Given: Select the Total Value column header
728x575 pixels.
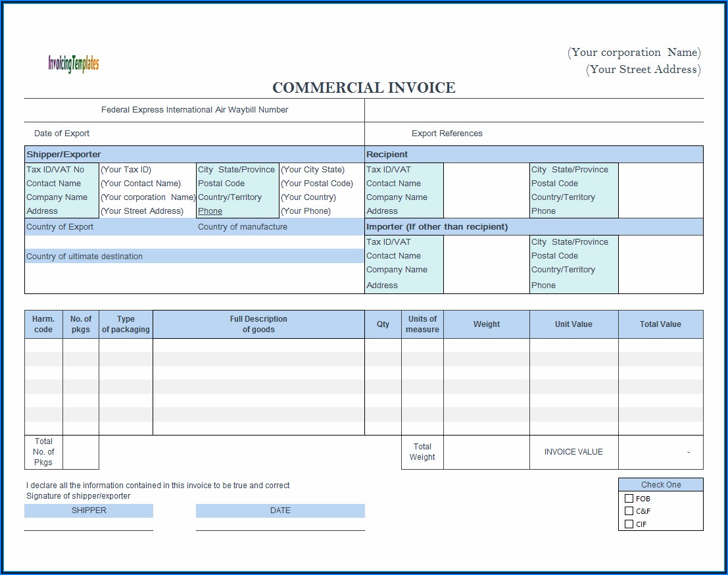Looking at the screenshot, I should pyautogui.click(x=660, y=324).
